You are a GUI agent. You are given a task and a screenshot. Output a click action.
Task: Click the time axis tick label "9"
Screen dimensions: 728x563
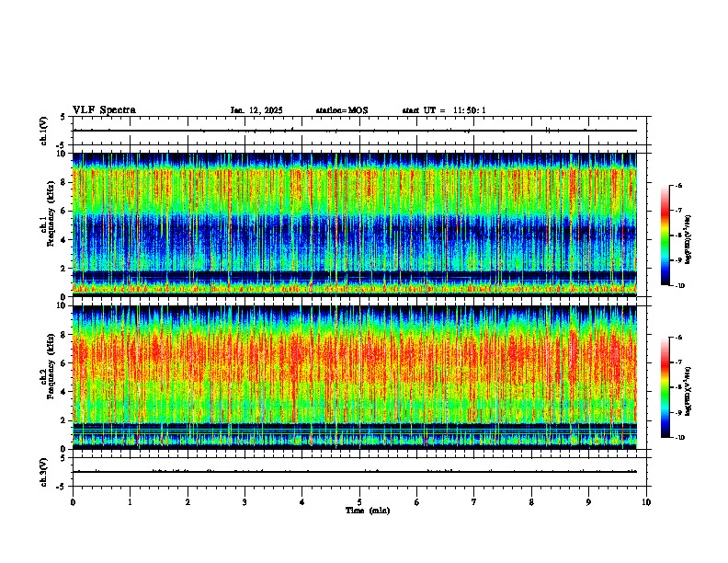click(x=588, y=502)
